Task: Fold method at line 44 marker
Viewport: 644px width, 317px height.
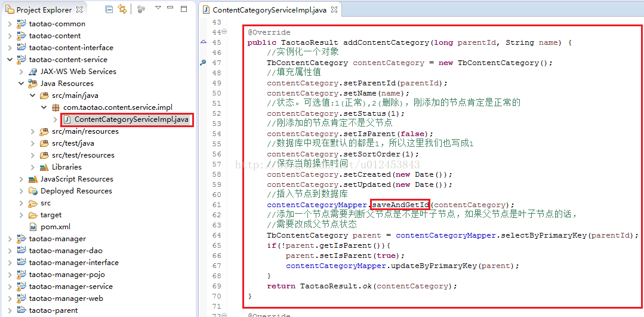Action: click(x=224, y=32)
